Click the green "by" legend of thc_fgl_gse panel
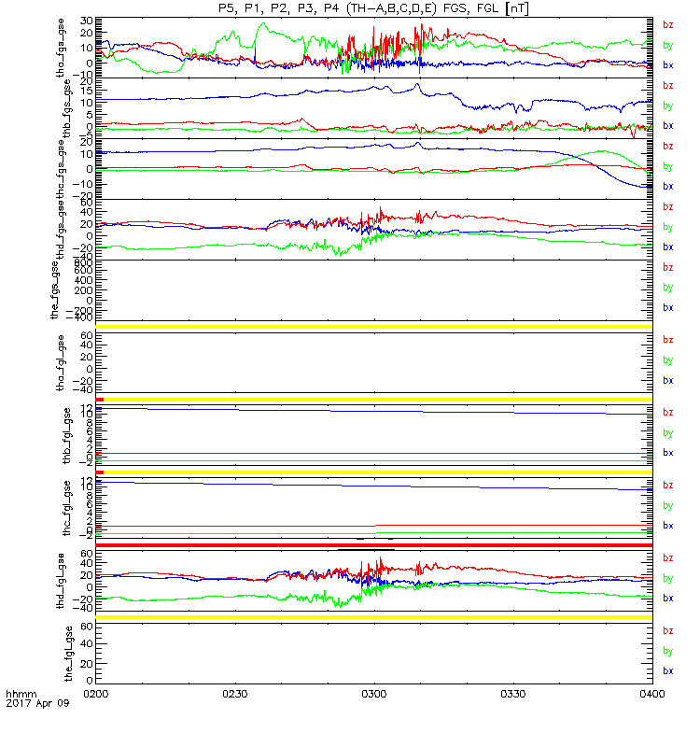The image size is (700, 747). [x=668, y=505]
